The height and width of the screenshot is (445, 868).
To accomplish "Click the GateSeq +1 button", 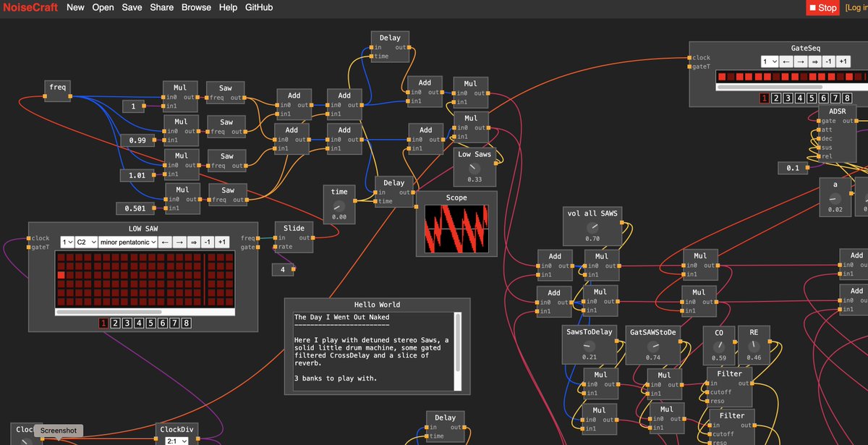I will click(x=843, y=62).
